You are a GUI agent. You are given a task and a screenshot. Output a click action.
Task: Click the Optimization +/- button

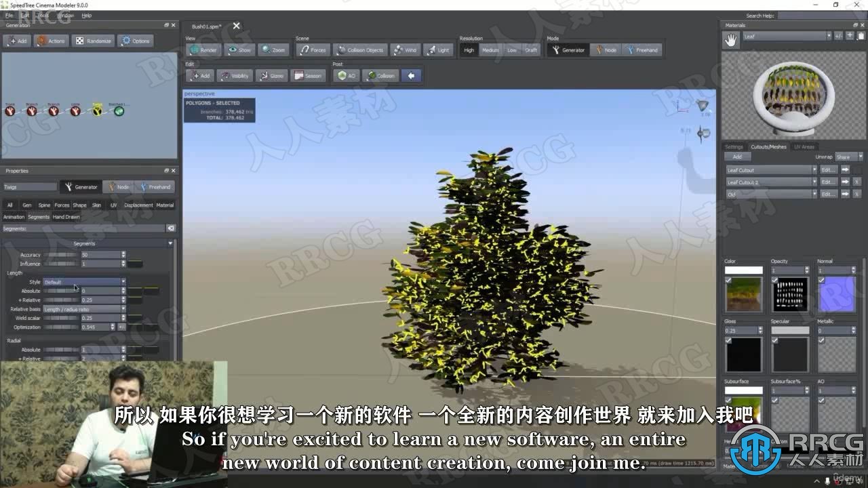122,327
